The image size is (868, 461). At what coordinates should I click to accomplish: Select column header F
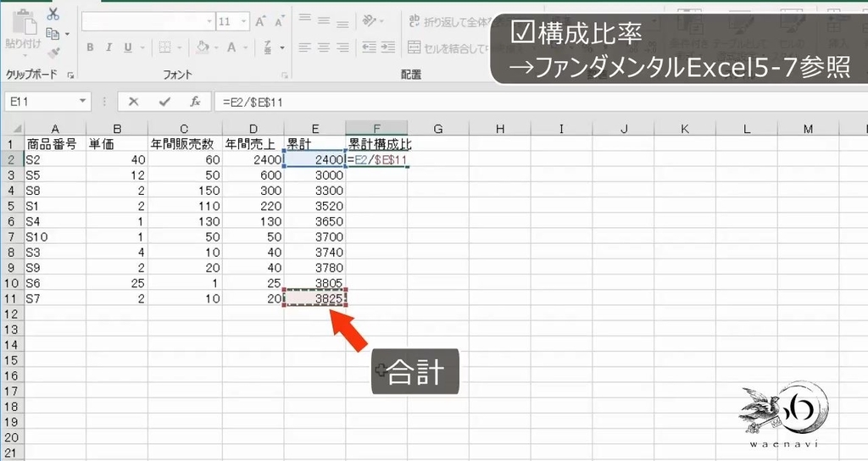tap(376, 129)
